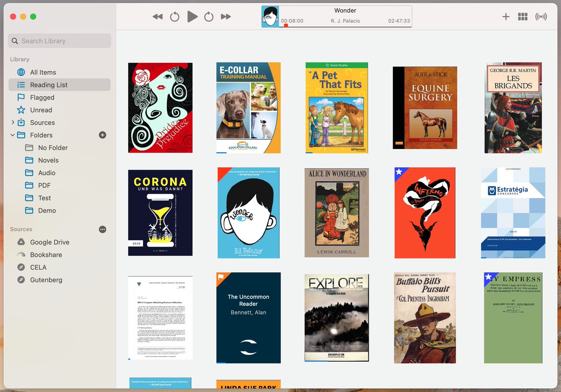This screenshot has width=561, height=392.
Task: Open the A Pet That Fits book
Action: (x=337, y=108)
